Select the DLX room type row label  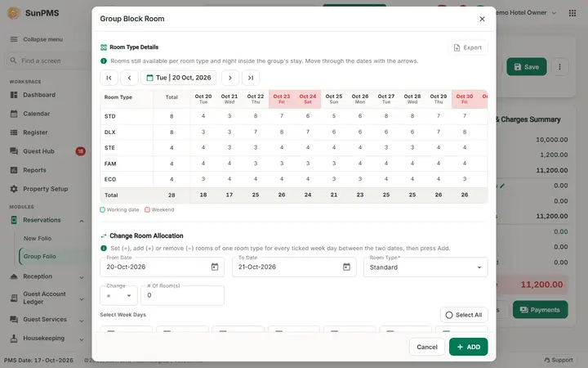pos(110,132)
